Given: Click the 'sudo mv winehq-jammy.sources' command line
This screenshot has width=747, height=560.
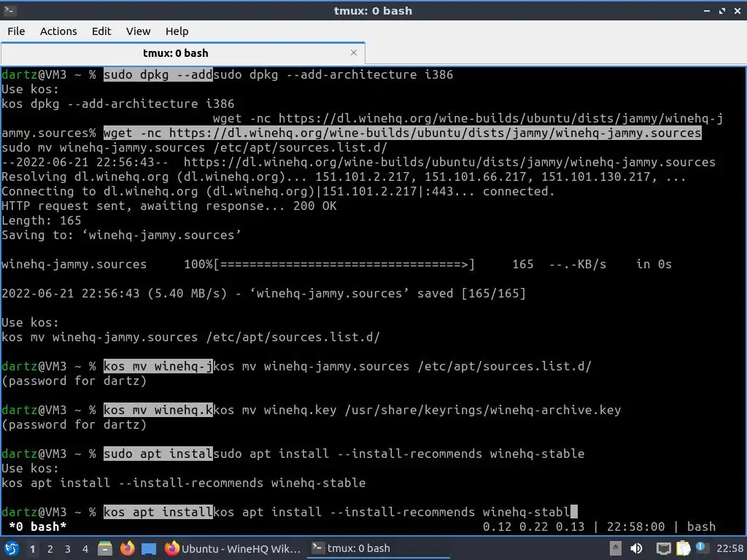Looking at the screenshot, I should [194, 147].
